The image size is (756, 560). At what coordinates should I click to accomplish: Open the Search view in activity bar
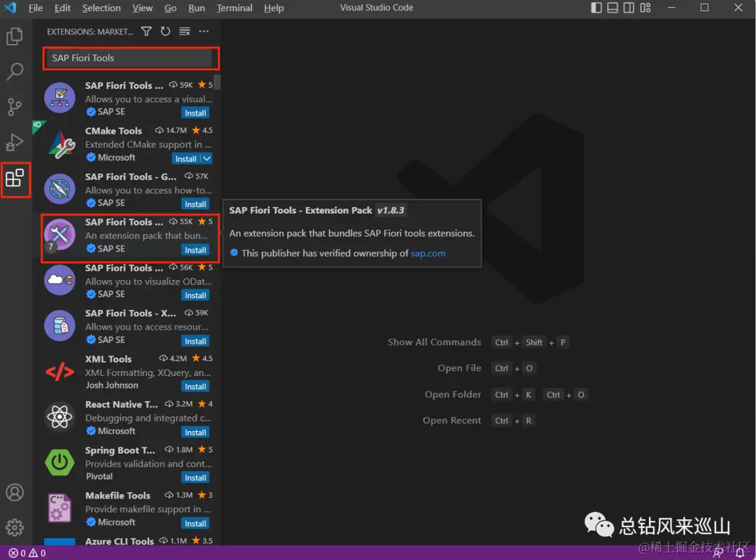coord(15,71)
